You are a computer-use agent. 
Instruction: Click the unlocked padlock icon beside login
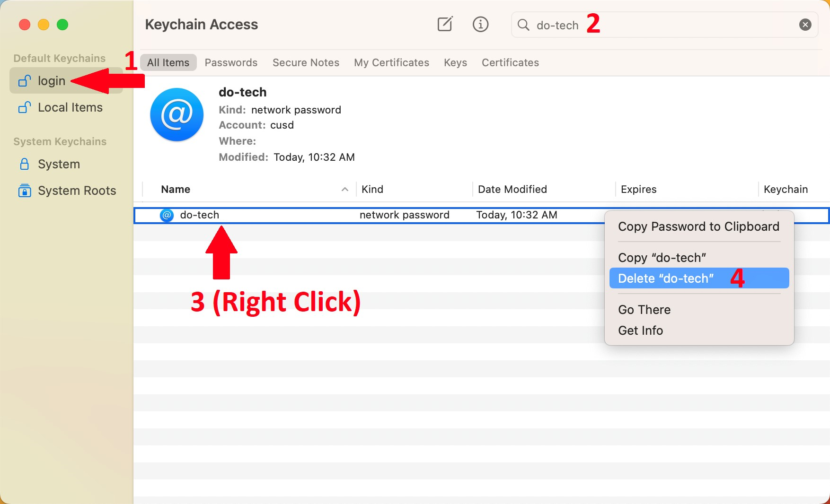pyautogui.click(x=25, y=81)
